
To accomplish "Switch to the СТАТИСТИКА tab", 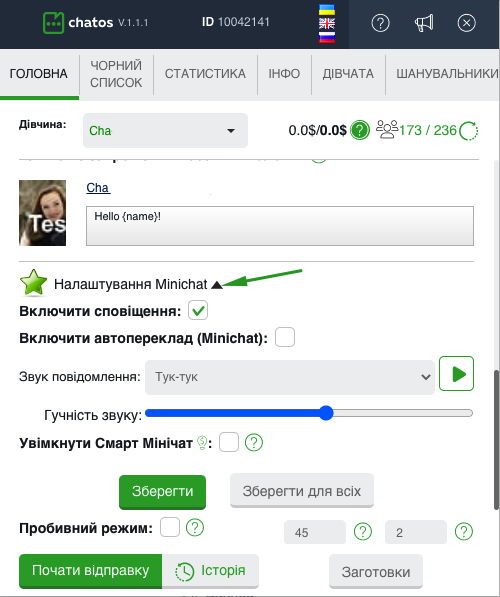I will coord(205,73).
